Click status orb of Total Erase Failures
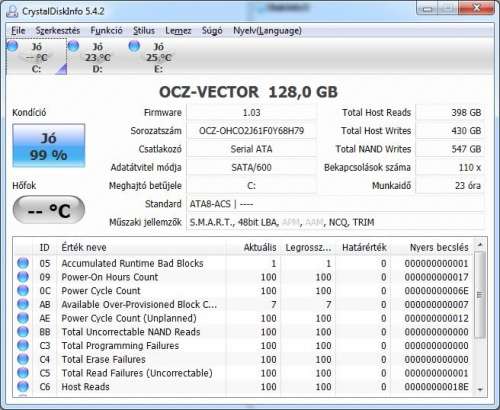Image resolution: width=500 pixels, height=410 pixels. point(23,359)
